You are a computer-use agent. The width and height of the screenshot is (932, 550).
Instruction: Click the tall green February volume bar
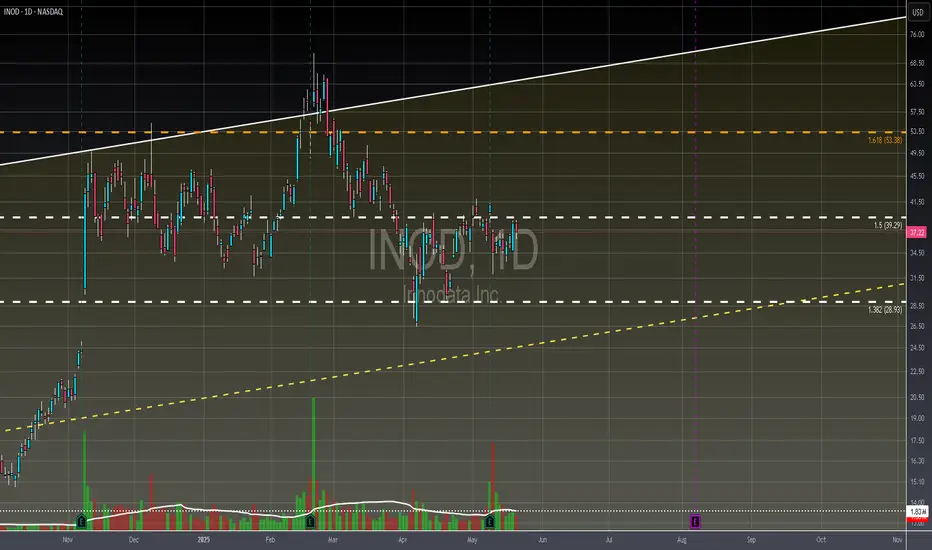tap(313, 464)
